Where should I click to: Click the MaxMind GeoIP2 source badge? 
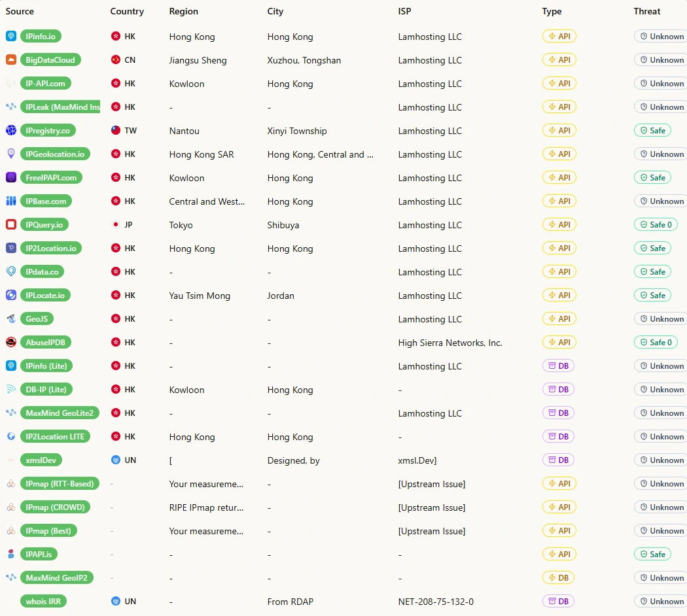coord(56,578)
